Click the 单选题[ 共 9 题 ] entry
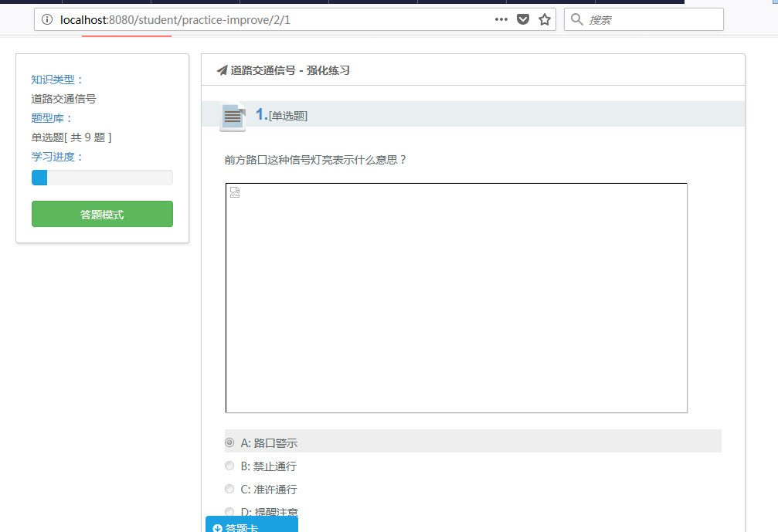This screenshot has height=532, width=778. point(71,137)
